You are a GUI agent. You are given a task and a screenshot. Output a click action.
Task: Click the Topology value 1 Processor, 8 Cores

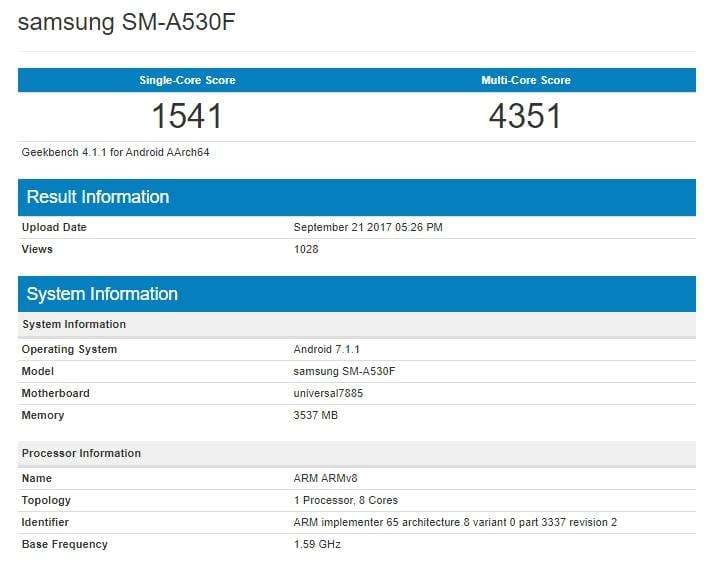coord(347,501)
